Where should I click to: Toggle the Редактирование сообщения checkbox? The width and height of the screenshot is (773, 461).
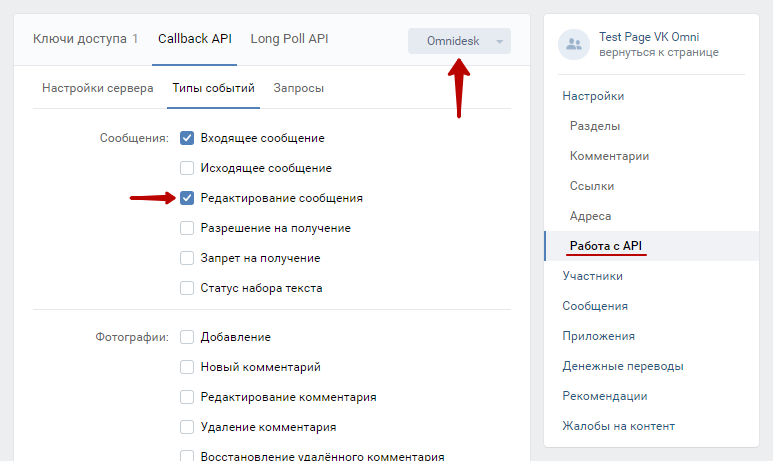[x=187, y=198]
